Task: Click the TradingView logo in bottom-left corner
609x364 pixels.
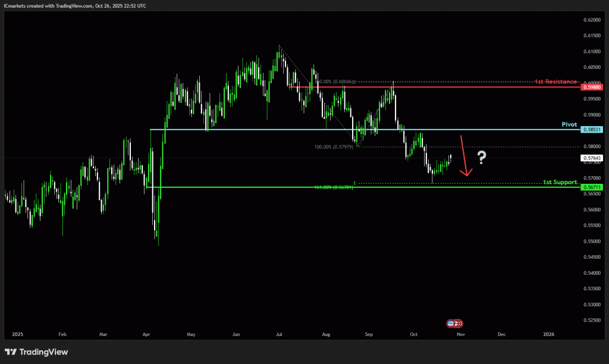Action: tap(36, 352)
